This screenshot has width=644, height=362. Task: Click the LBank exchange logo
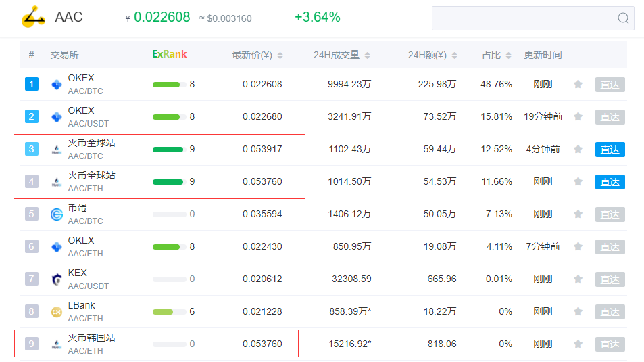click(x=57, y=312)
